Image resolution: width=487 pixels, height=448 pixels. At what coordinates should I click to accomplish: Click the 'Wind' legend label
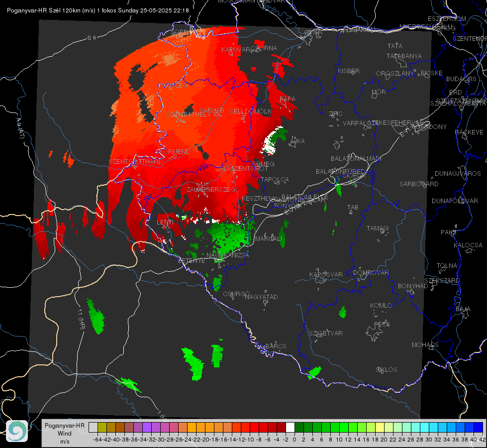pyautogui.click(x=65, y=434)
